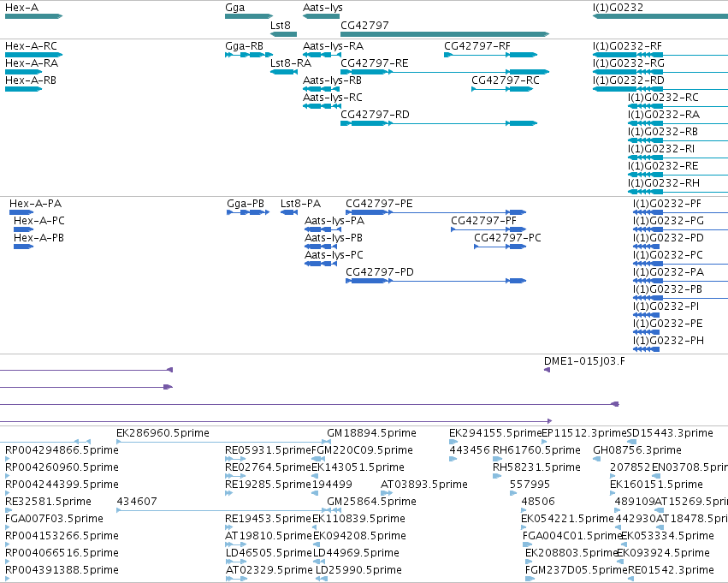Select protein Aats-lys-PB
This screenshot has height=583, width=728.
pyautogui.click(x=321, y=247)
